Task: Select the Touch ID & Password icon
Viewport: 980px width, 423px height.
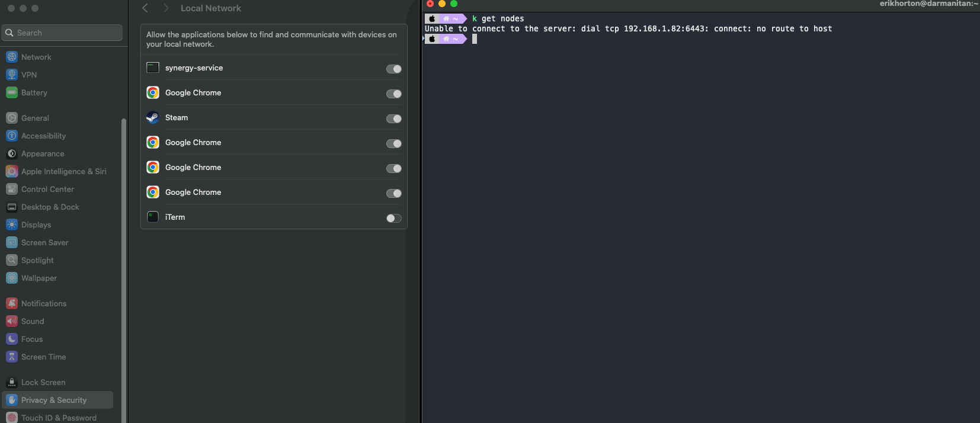Action: click(12, 418)
